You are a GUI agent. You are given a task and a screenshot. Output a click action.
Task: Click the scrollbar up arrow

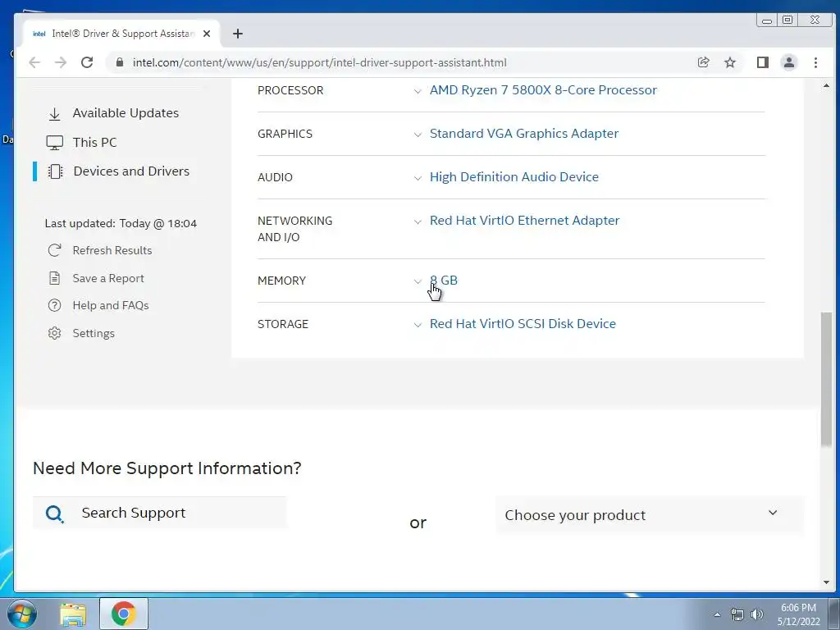tap(826, 85)
